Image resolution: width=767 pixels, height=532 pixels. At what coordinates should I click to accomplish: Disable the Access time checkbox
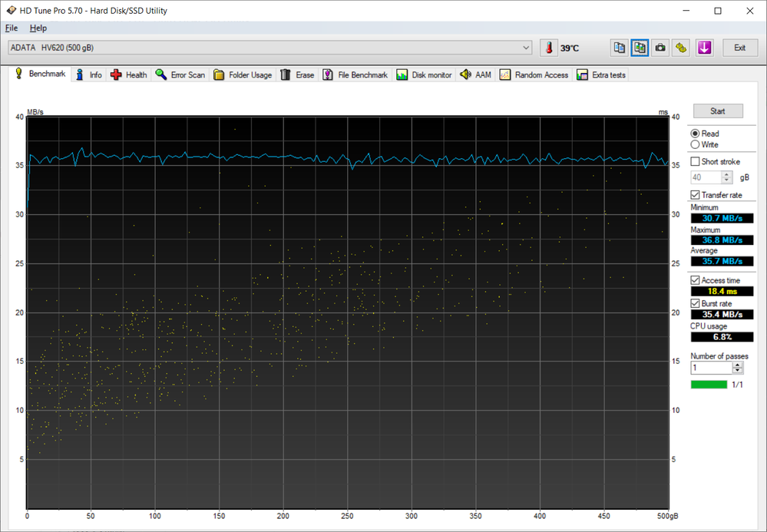[x=696, y=281]
